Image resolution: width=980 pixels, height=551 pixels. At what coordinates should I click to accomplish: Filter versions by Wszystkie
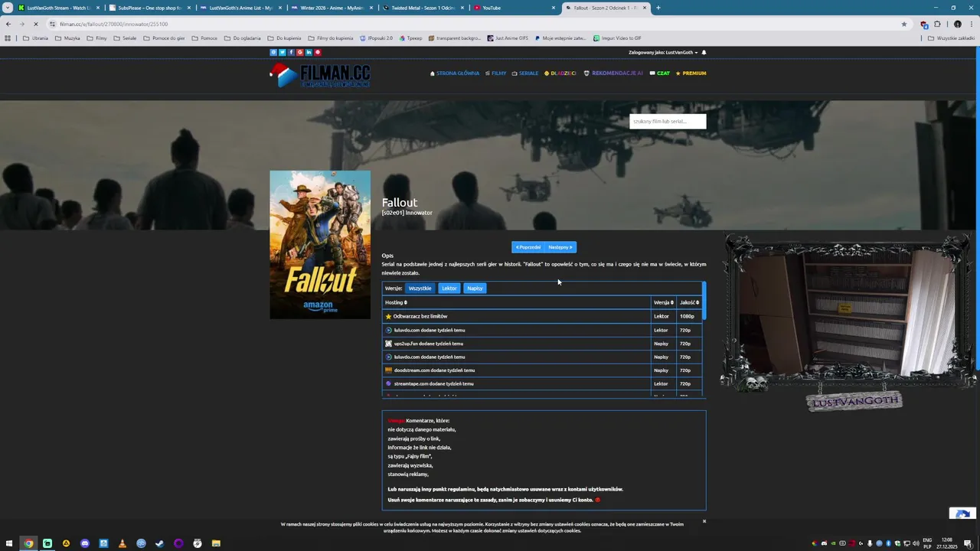[420, 289]
